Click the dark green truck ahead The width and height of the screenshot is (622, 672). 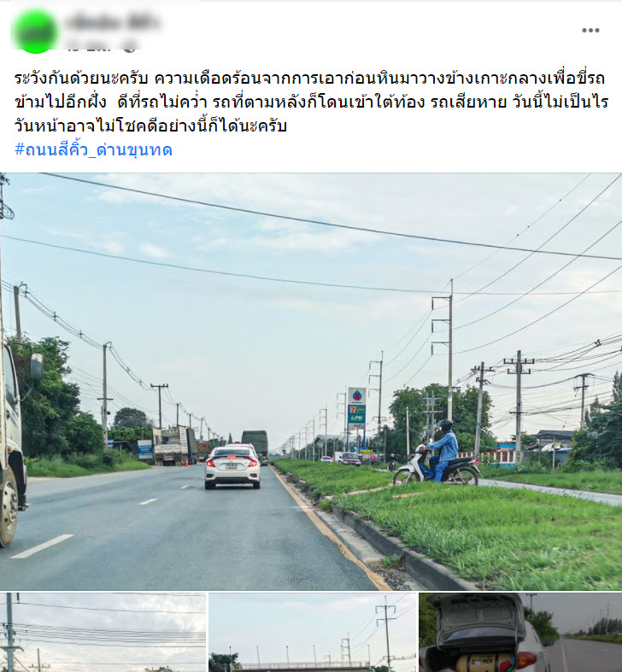click(x=255, y=444)
